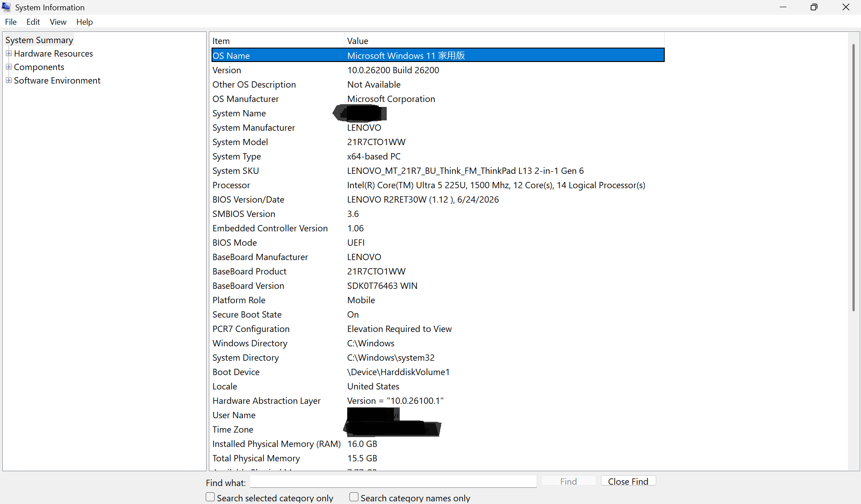Enable Search category names only checkbox

(354, 497)
